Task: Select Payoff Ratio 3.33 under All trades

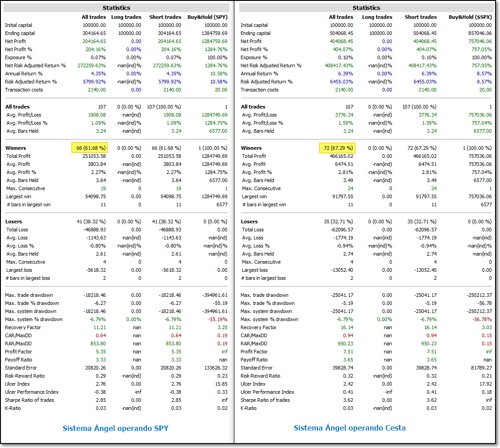Action: [x=101, y=360]
